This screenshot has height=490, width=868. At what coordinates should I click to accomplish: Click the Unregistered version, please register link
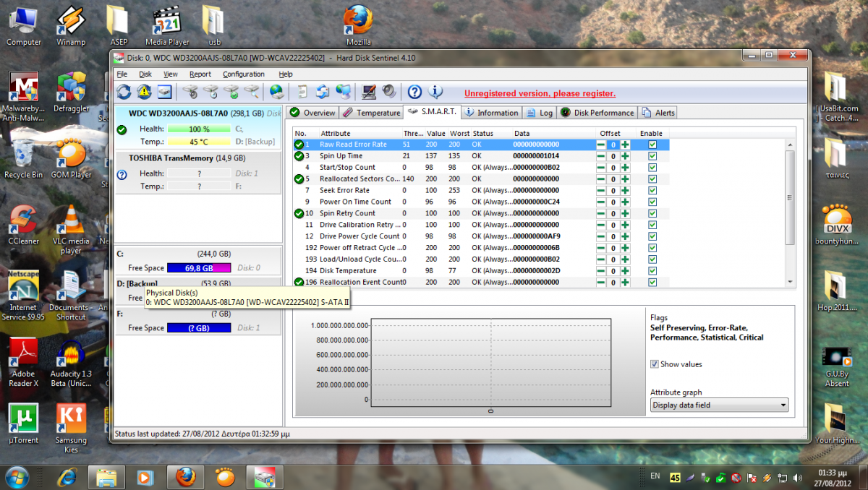coord(540,93)
